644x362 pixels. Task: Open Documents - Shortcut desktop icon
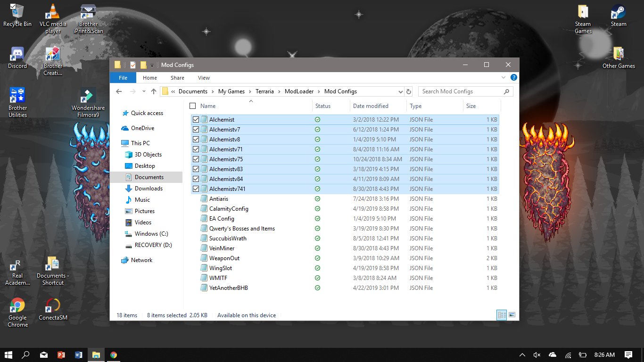53,271
